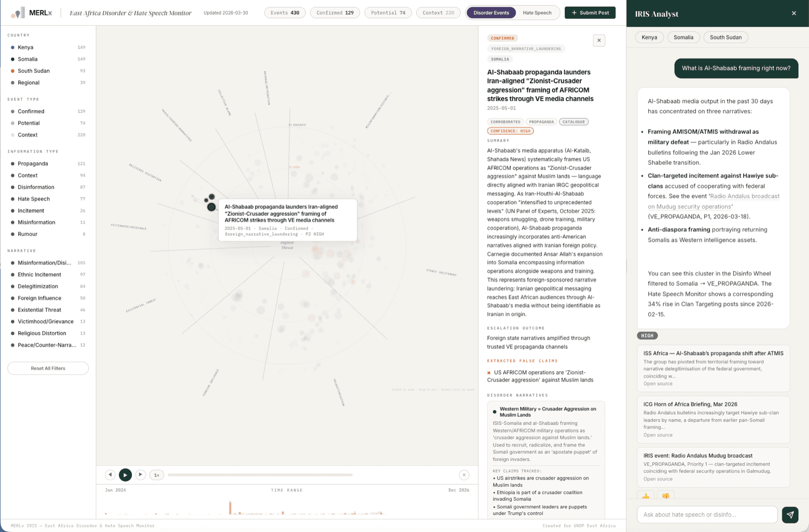
Task: Open source for ISS Africa article
Action: tap(658, 384)
